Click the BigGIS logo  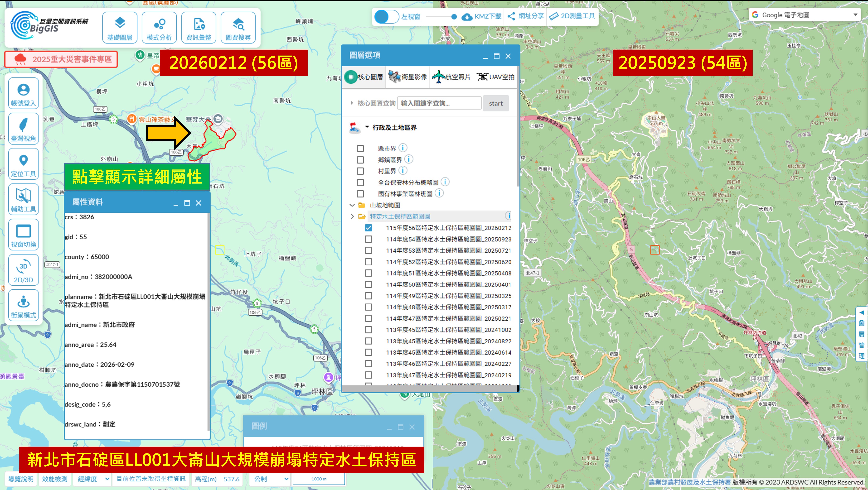coord(49,25)
